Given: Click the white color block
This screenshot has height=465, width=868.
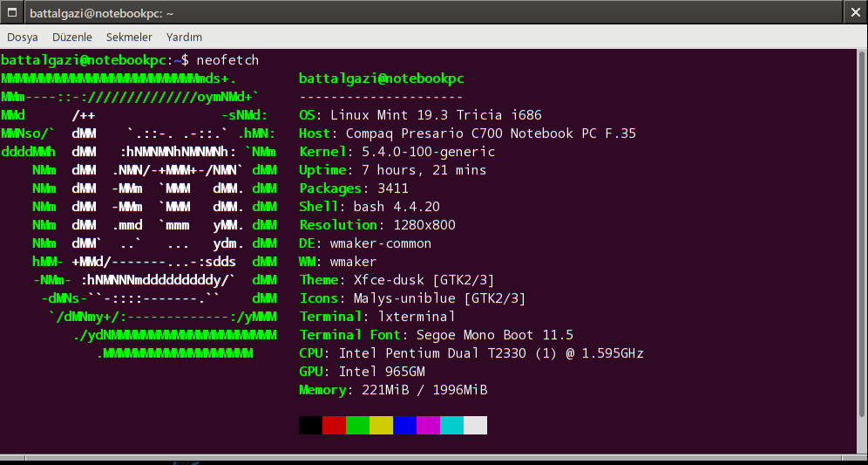Looking at the screenshot, I should (475, 425).
